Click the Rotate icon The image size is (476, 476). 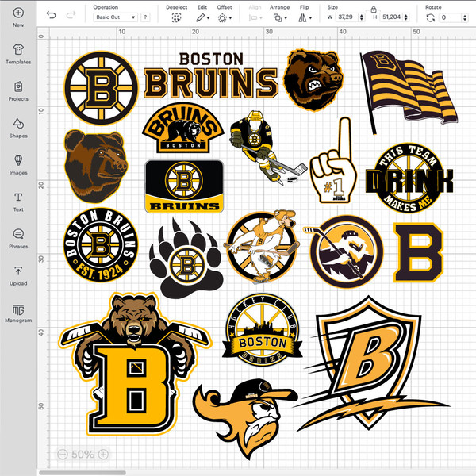tap(431, 18)
